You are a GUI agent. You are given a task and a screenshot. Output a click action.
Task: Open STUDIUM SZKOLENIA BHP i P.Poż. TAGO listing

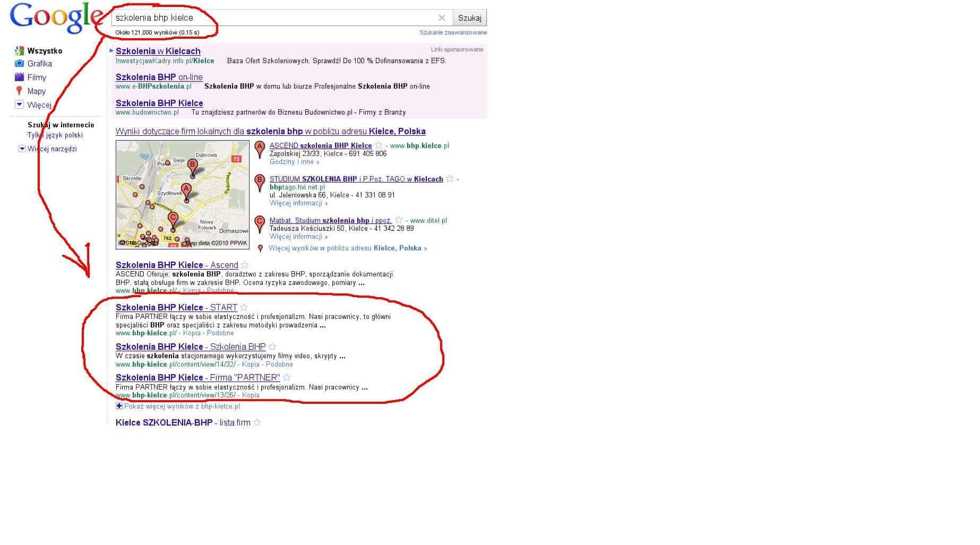(x=356, y=179)
